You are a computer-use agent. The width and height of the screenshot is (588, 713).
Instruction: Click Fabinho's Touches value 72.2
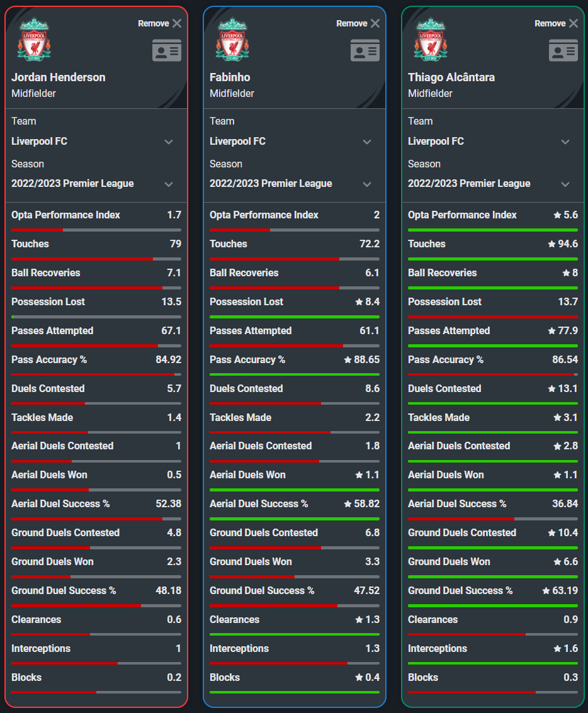(x=370, y=244)
